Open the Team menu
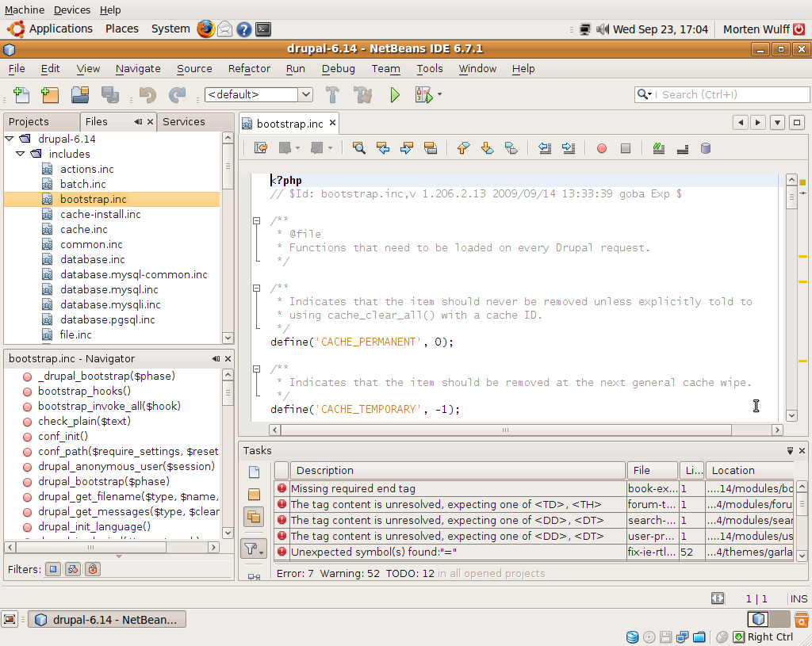This screenshot has width=812, height=646. coord(385,68)
